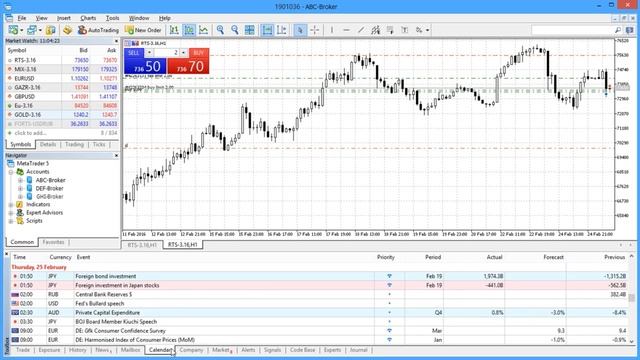
Task: Sort Market Watch by Symbol header
Action: (17, 50)
